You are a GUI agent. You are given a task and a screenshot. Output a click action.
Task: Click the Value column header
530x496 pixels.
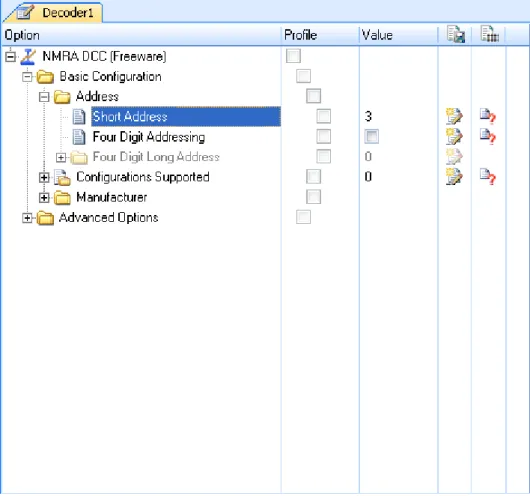pos(398,35)
